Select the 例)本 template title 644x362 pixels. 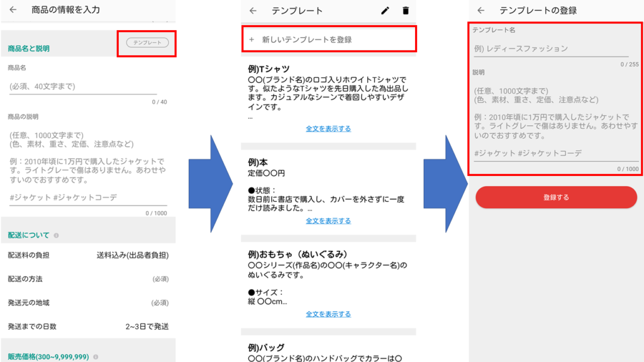[257, 163]
